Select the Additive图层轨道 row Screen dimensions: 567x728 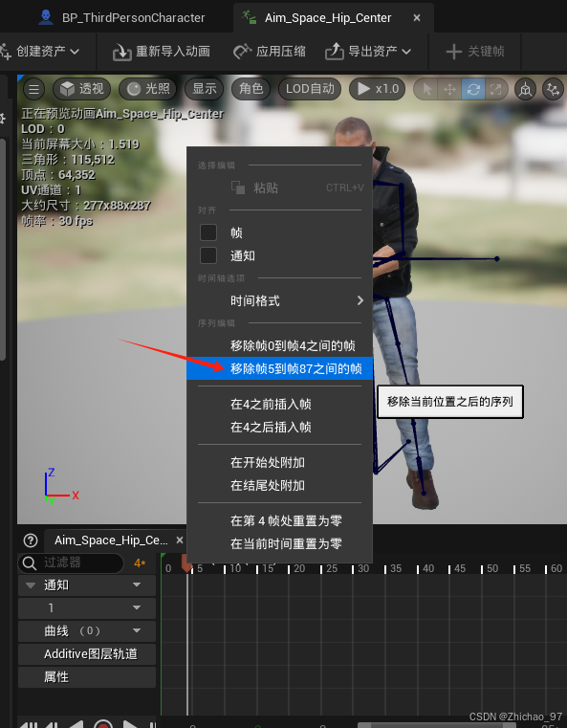(87, 653)
